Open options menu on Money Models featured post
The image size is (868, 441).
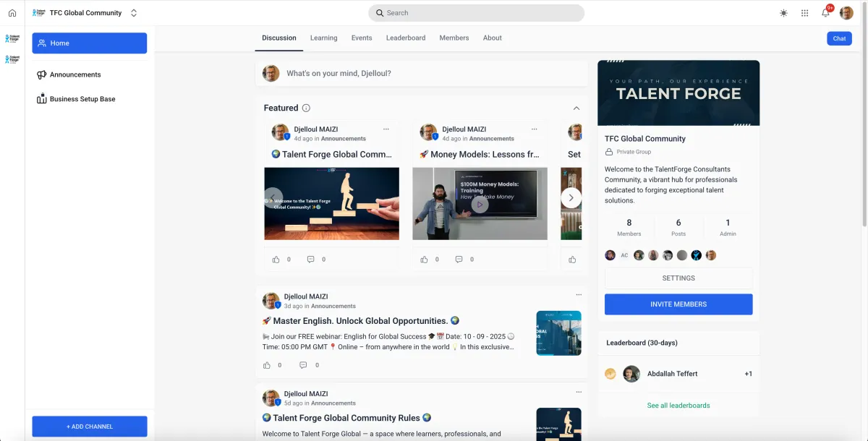[535, 129]
